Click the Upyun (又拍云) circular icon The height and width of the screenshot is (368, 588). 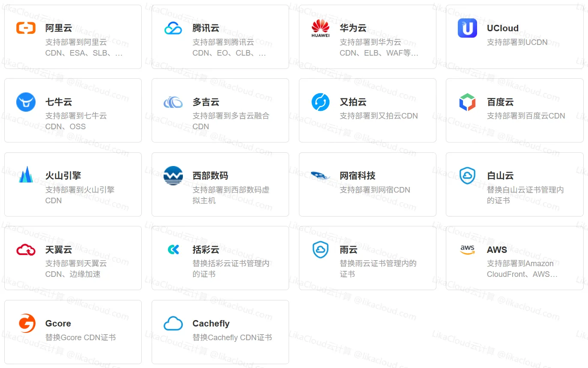pos(320,102)
